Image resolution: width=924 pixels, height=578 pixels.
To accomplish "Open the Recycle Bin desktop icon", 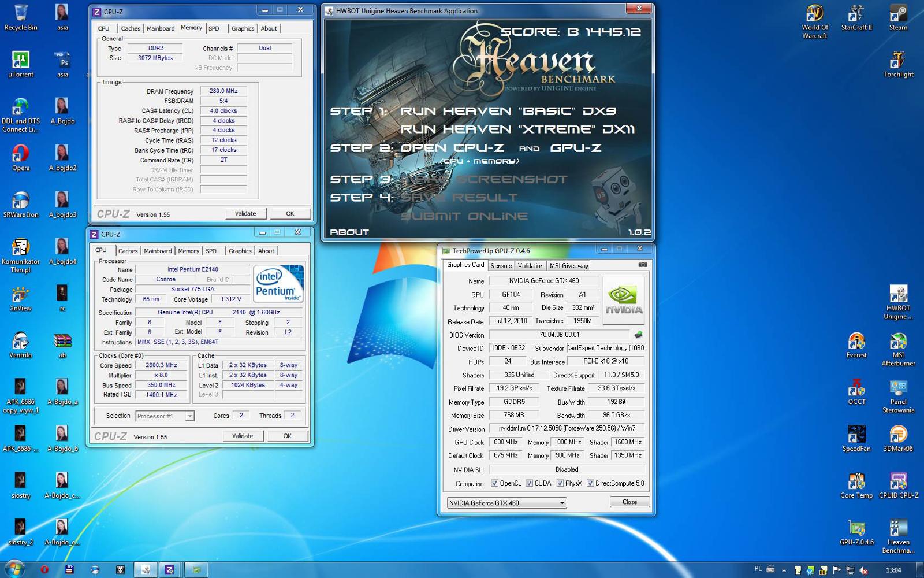I will coord(21,17).
